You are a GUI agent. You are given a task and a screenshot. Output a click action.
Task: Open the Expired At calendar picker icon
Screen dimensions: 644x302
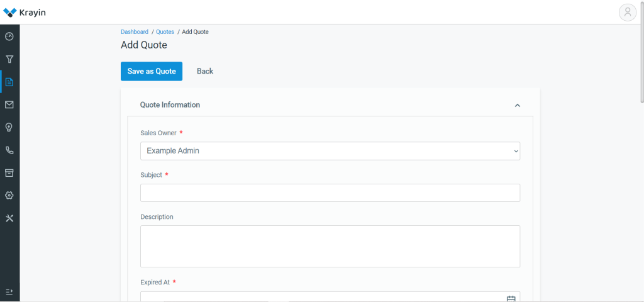[511, 298]
